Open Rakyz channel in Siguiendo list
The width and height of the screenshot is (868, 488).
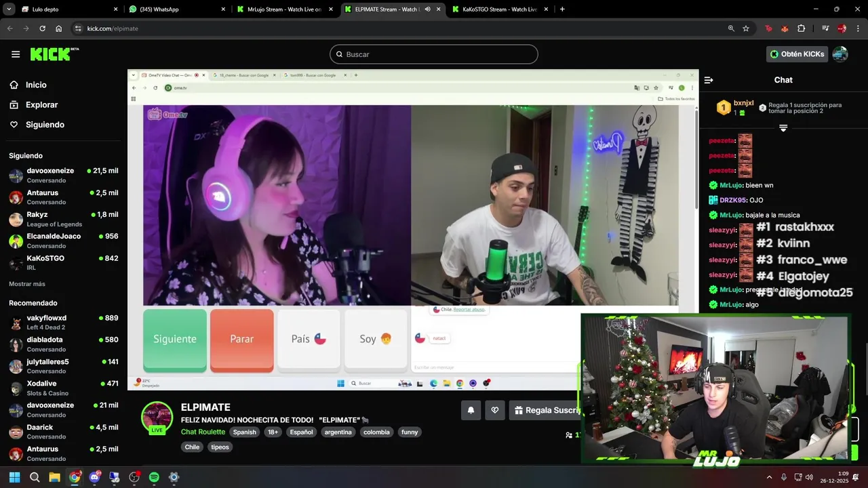click(x=64, y=219)
